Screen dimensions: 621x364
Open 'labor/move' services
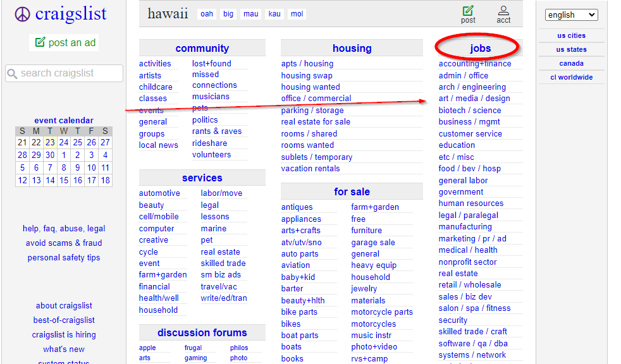[221, 193]
